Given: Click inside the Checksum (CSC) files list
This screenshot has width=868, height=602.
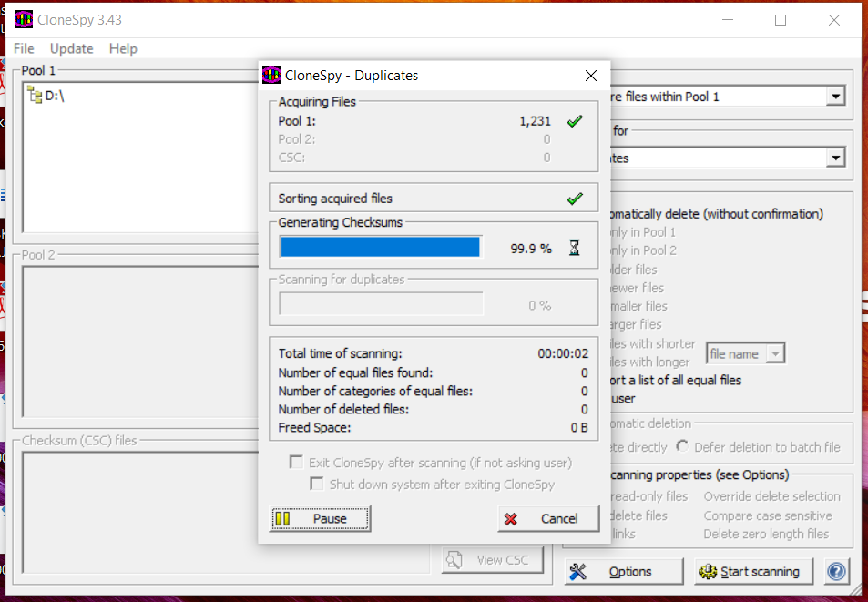Looking at the screenshot, I should (x=226, y=513).
